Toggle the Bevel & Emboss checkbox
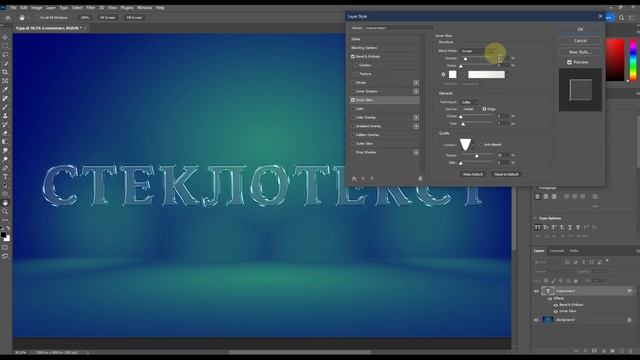The width and height of the screenshot is (640, 360). click(x=353, y=57)
